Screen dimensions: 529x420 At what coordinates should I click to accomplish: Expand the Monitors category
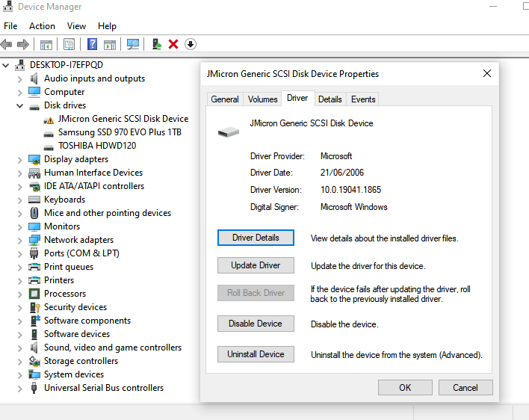[20, 226]
